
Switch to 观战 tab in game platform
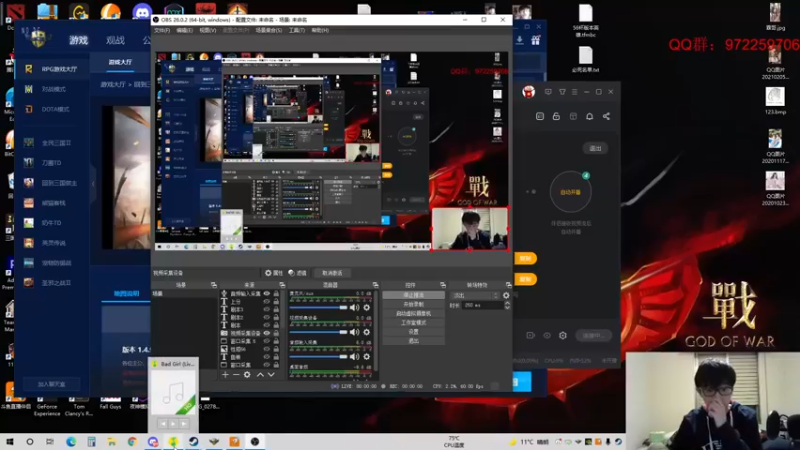coord(115,40)
